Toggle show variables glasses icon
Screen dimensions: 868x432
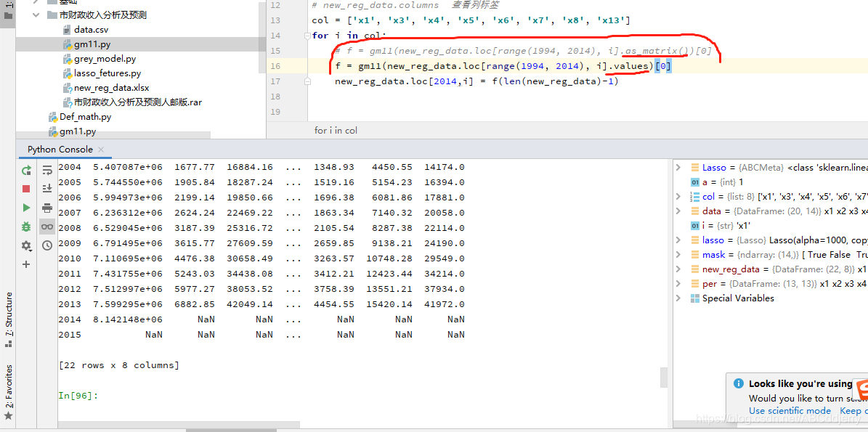click(x=47, y=227)
